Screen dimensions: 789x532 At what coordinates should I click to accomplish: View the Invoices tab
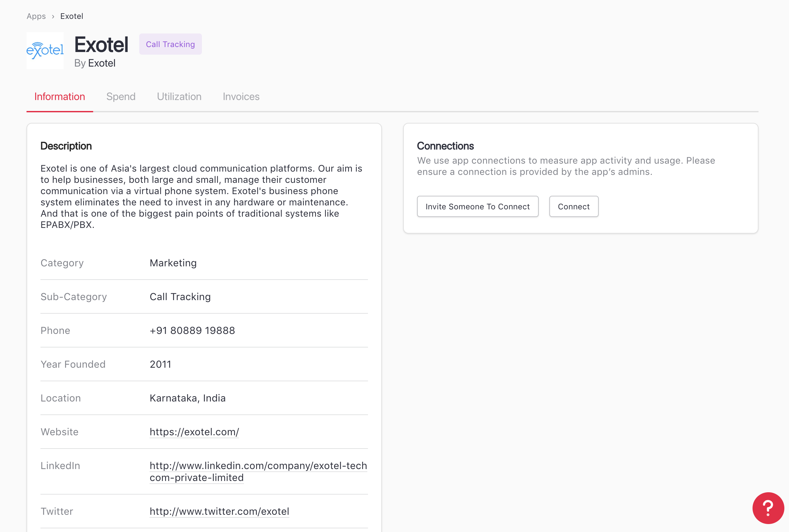[x=241, y=97]
